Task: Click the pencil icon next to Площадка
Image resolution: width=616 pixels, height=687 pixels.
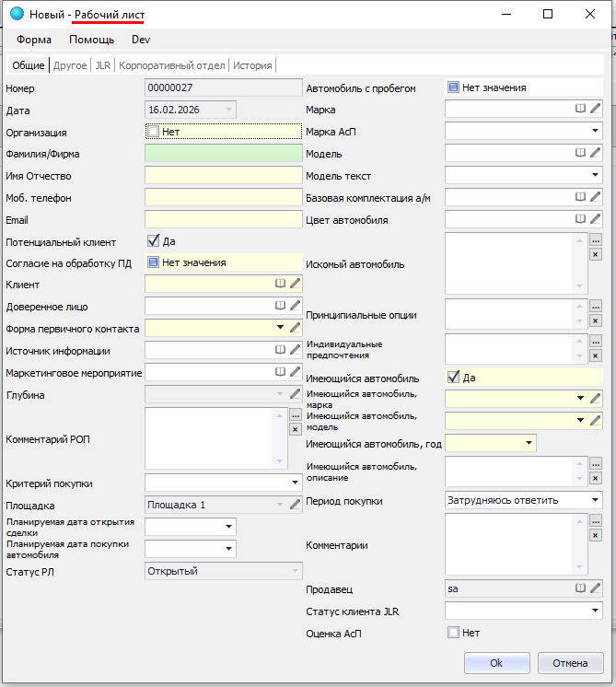Action: [296, 504]
